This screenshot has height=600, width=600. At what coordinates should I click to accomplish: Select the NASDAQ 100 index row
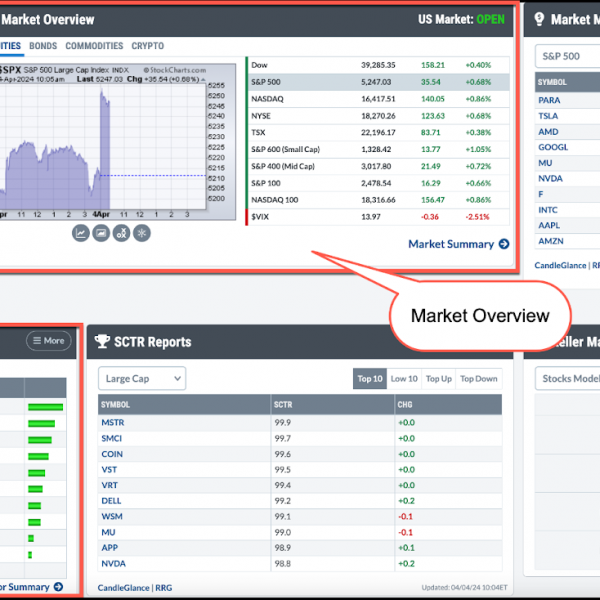[378, 200]
